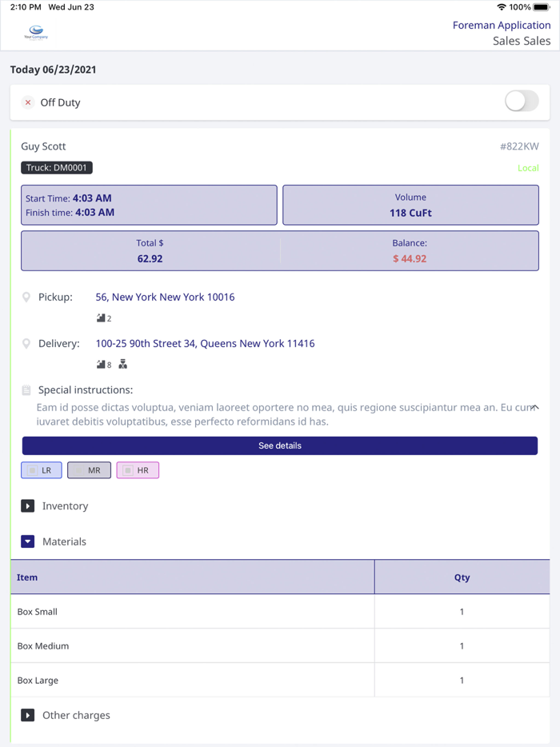
Task: Tap the delivery stairs floor icon
Action: pyautogui.click(x=101, y=365)
